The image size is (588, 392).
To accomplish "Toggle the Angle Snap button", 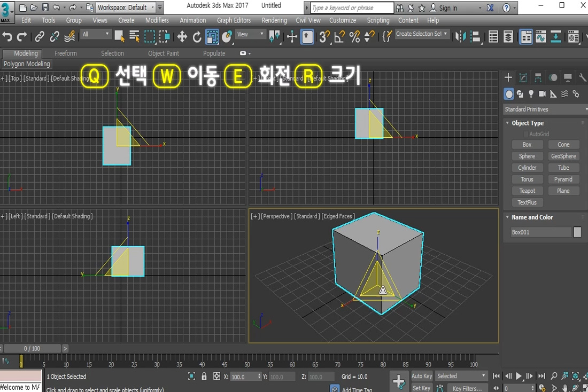I will tap(339, 36).
